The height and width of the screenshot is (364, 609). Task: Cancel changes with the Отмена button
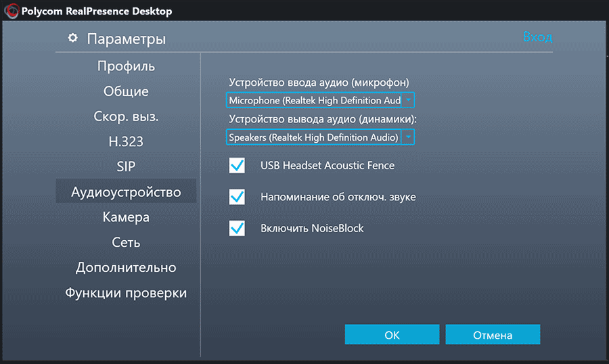(493, 334)
